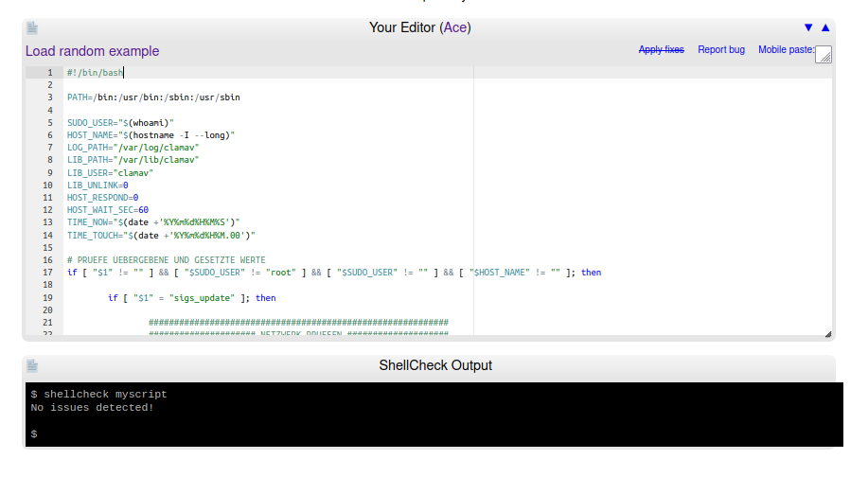
Task: Click the HOST_NAME hostname line
Action: tap(151, 135)
